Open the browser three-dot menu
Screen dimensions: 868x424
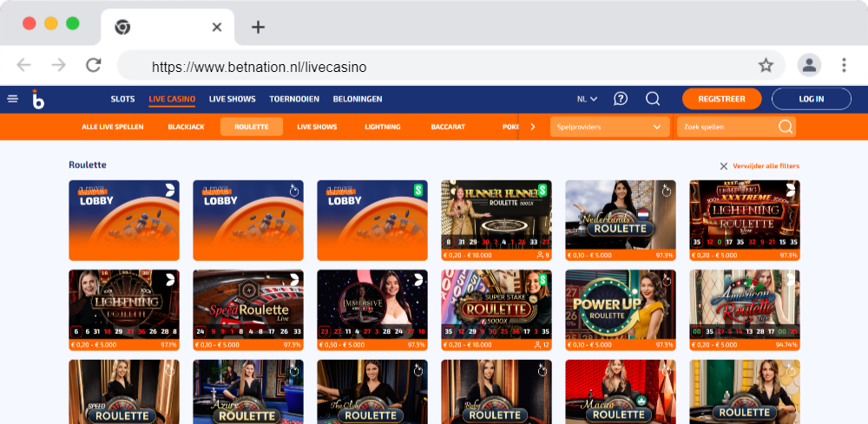point(845,65)
